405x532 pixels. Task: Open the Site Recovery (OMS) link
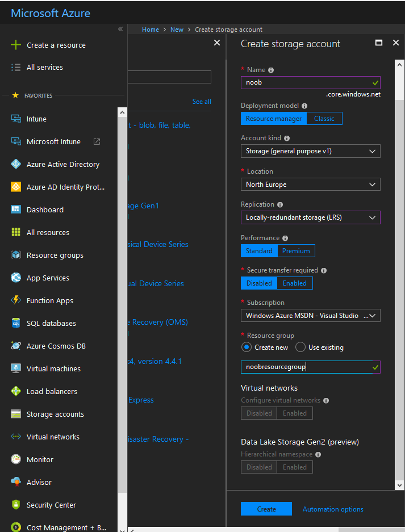(x=157, y=322)
